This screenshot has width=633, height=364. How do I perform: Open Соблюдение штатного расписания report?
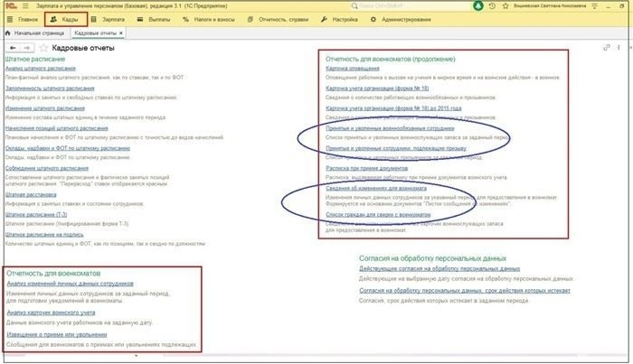coord(47,168)
